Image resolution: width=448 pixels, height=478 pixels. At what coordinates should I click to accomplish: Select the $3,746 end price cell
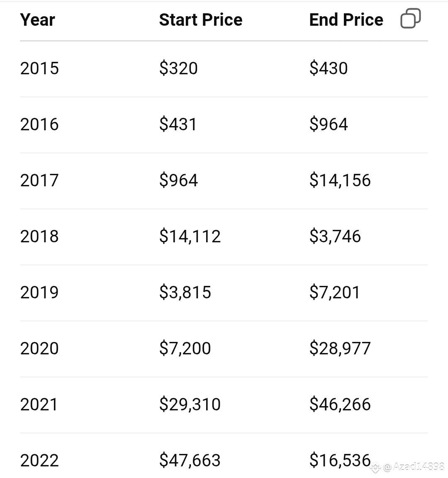point(335,236)
